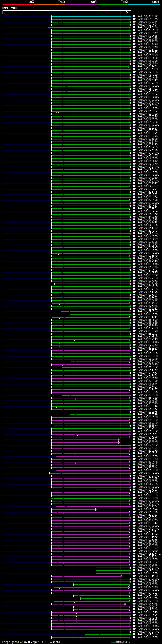Image resolution: width=162 pixels, height=644 pixels.
Task: Select label UniRef100_A8X5Q7
Action: [x=145, y=303]
